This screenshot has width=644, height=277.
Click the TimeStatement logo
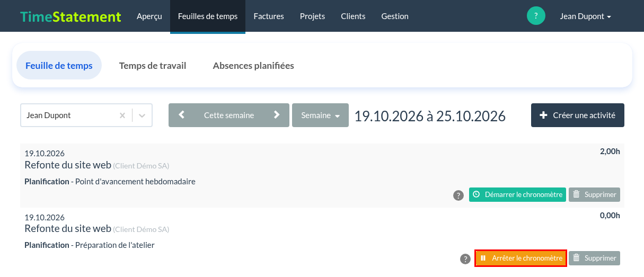(x=70, y=16)
